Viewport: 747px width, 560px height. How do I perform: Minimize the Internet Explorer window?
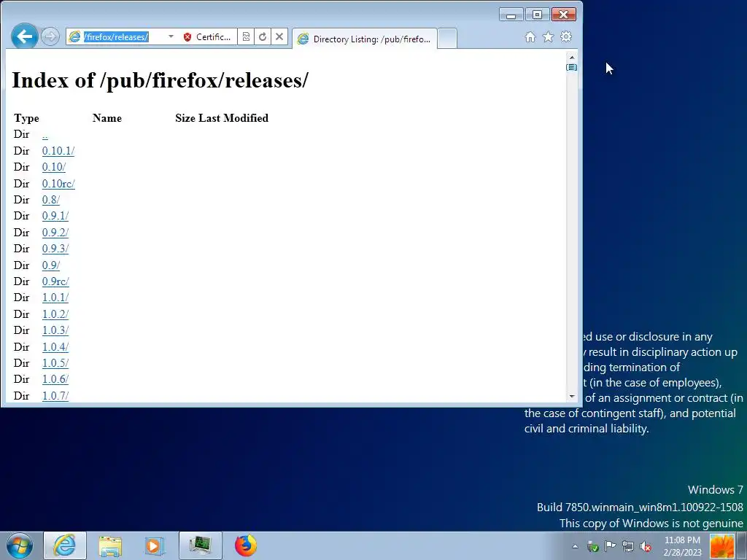click(511, 15)
